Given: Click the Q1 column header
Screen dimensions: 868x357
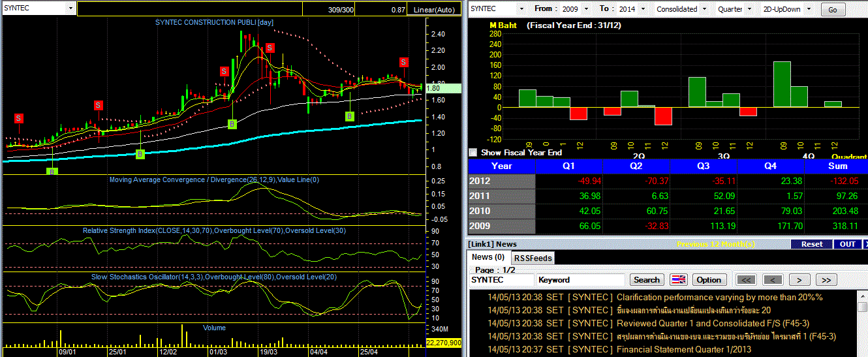Looking at the screenshot, I should pos(568,166).
